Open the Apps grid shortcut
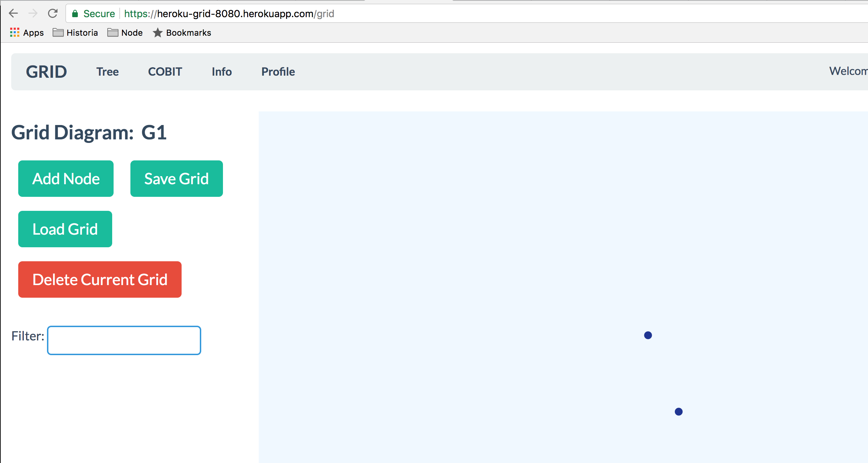 27,33
